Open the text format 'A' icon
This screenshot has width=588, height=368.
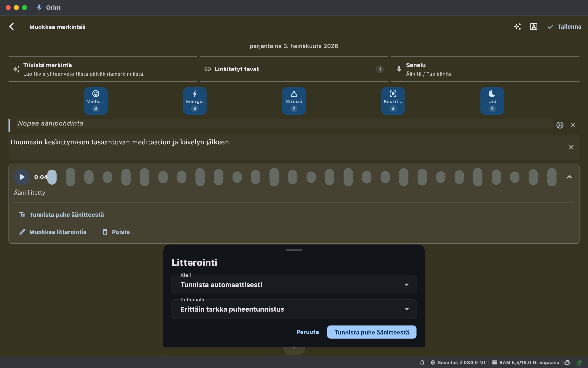point(533,27)
